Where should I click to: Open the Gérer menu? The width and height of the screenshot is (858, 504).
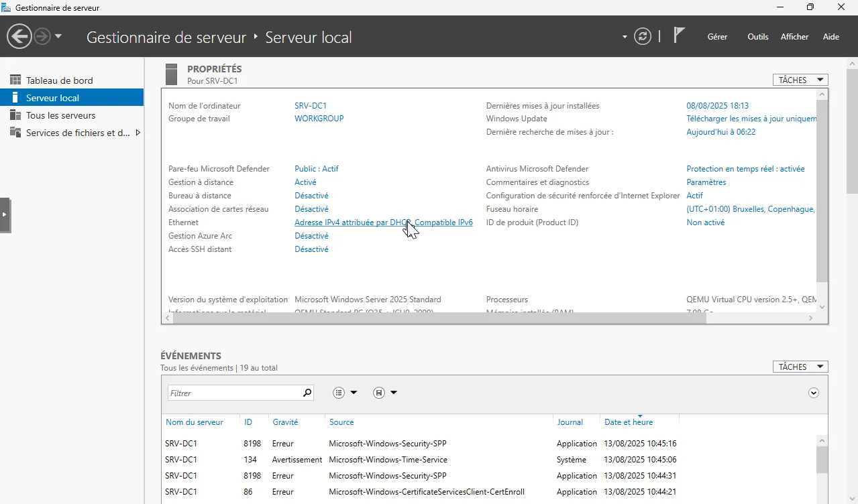click(717, 37)
